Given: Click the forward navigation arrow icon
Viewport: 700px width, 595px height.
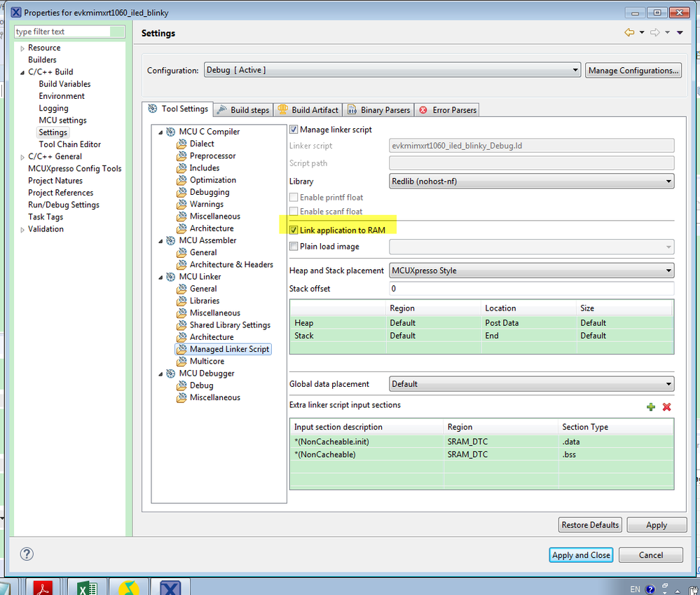Looking at the screenshot, I should 654,32.
